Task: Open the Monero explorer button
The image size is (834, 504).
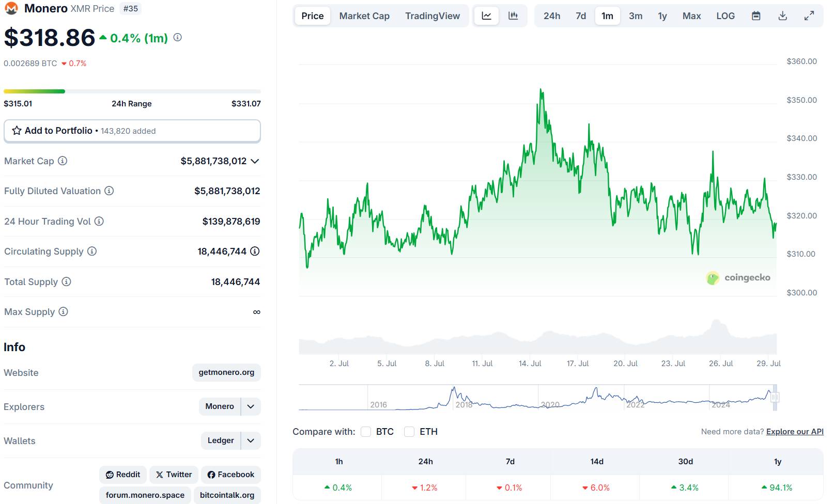Action: coord(220,406)
